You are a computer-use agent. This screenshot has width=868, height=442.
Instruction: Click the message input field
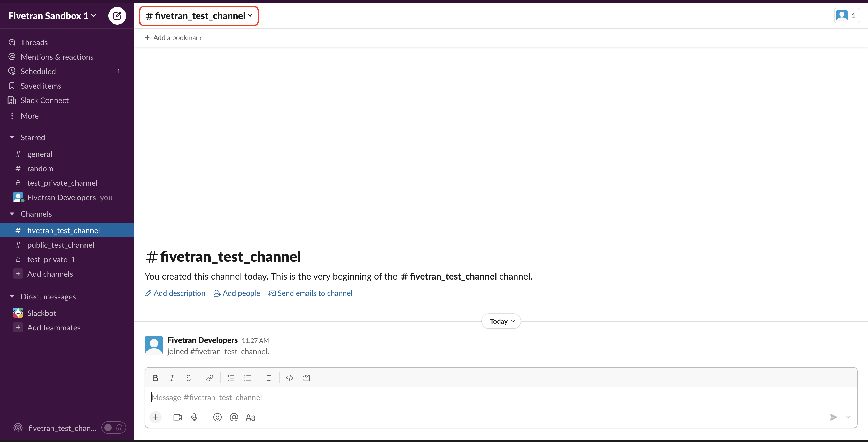(x=501, y=398)
